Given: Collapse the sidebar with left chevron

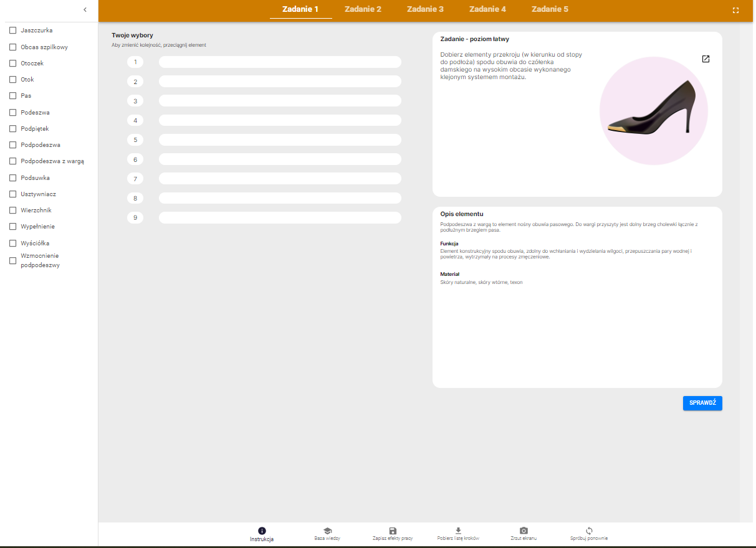Looking at the screenshot, I should coord(85,9).
